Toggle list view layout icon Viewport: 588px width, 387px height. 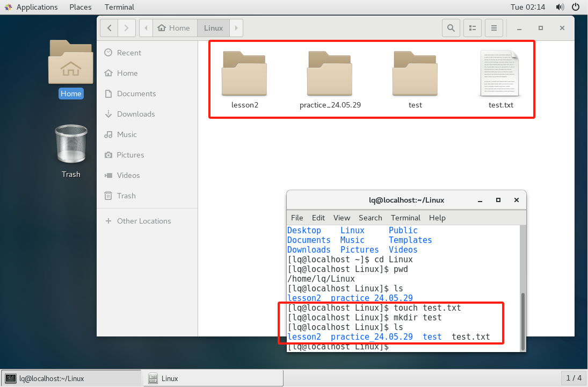(473, 28)
